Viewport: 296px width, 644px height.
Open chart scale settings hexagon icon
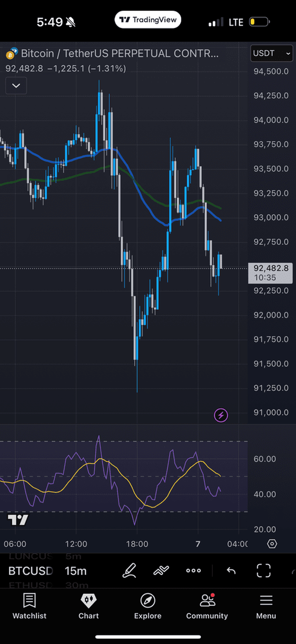pos(272,544)
